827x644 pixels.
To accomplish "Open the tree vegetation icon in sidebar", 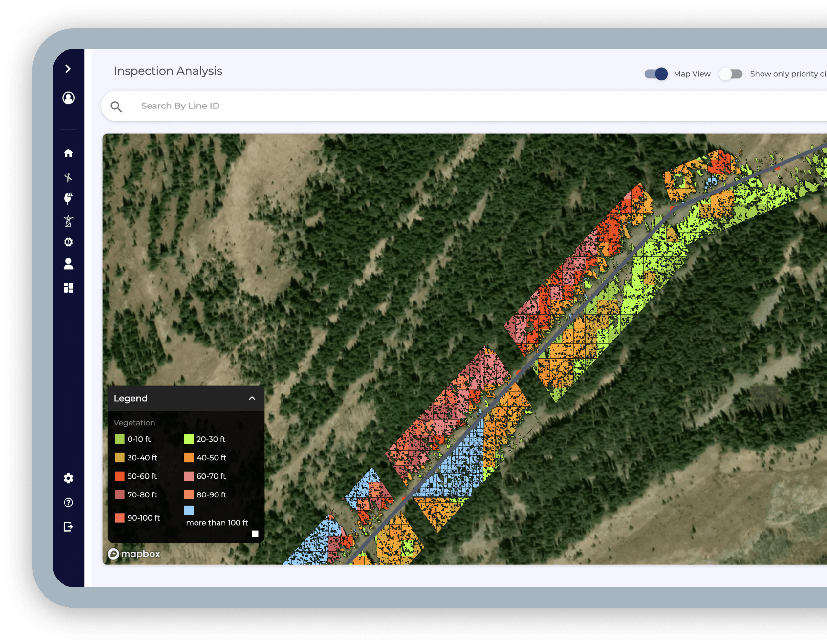I will pos(68,198).
